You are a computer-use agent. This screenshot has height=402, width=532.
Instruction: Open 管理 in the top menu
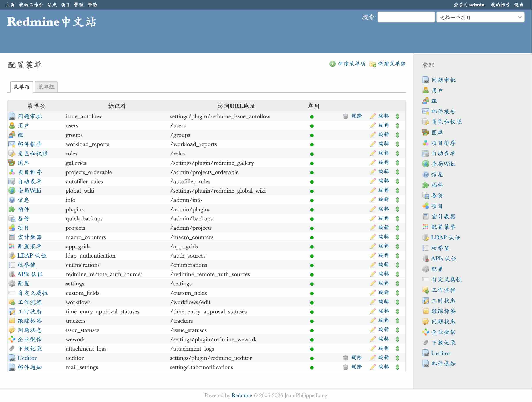(79, 5)
